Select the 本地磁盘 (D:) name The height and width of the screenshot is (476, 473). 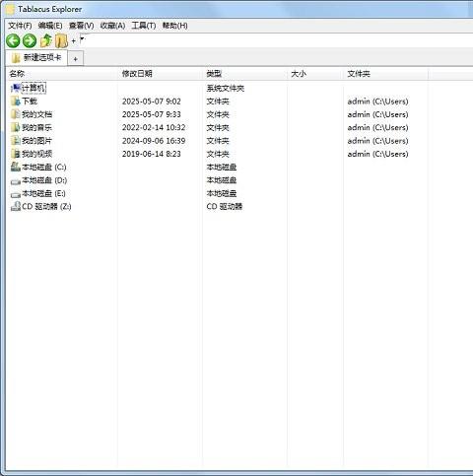coord(44,180)
